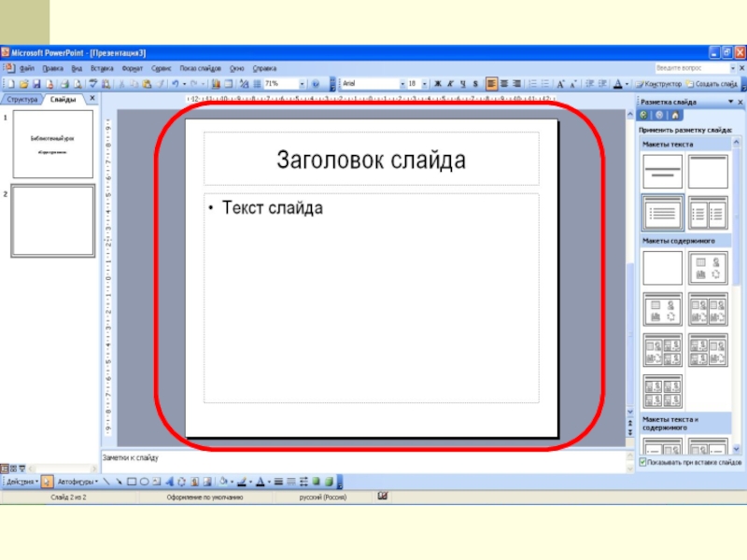
Task: Expand the font color dropdown arrow in formatting toolbar
Action: [627, 84]
